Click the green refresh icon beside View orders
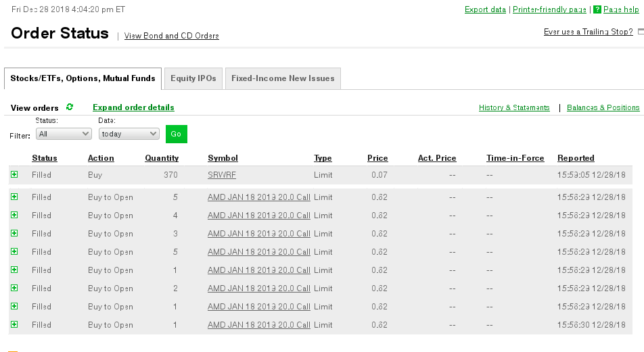 [70, 107]
